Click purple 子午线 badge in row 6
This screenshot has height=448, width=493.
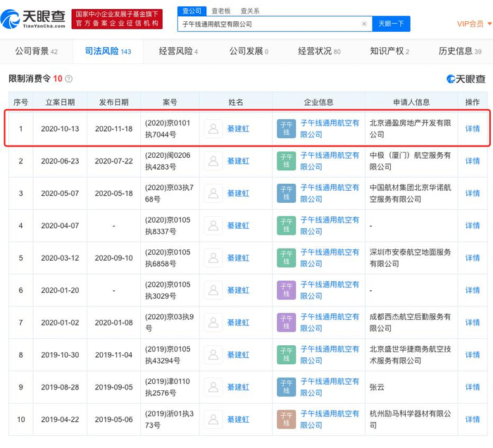[x=287, y=290]
